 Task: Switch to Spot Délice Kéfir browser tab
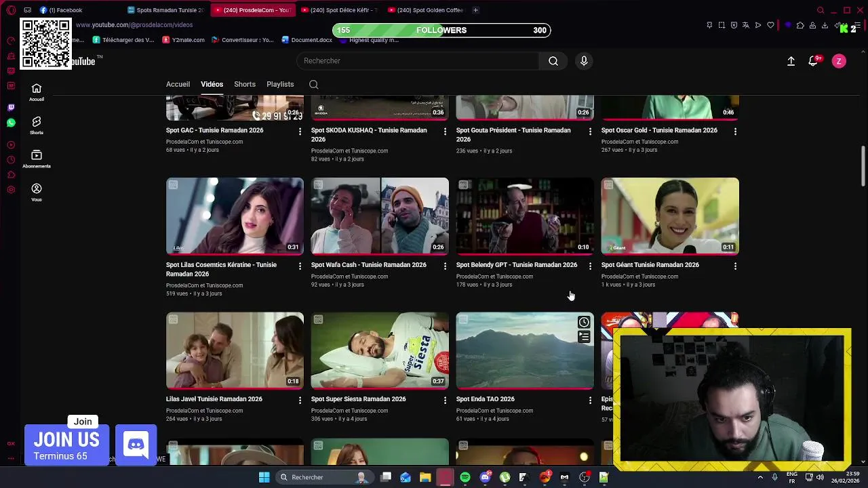(339, 10)
